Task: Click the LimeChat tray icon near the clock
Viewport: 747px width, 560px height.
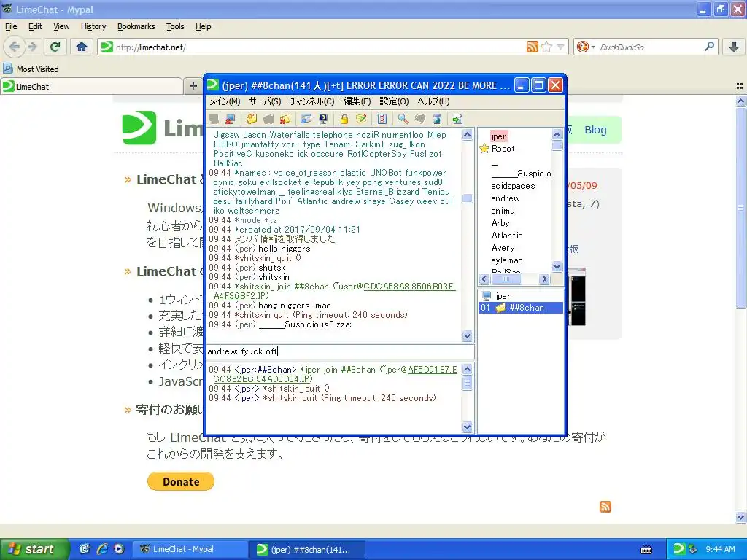Action: pos(679,549)
